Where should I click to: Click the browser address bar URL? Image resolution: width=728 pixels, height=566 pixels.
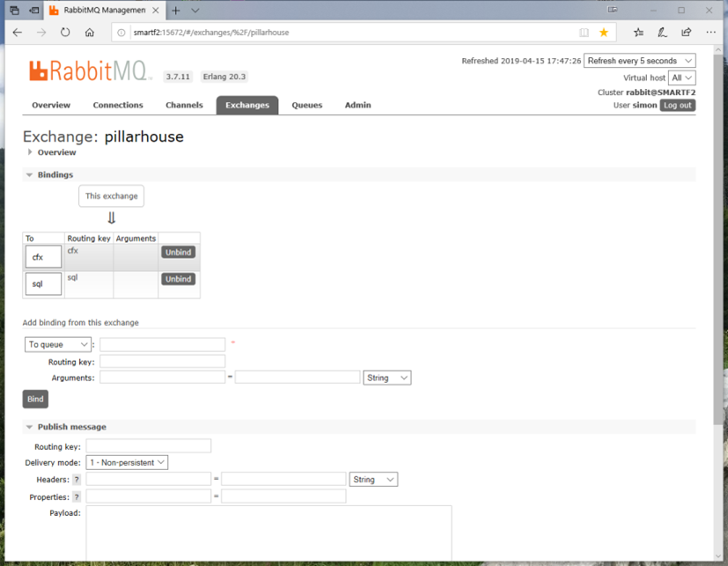coord(211,33)
